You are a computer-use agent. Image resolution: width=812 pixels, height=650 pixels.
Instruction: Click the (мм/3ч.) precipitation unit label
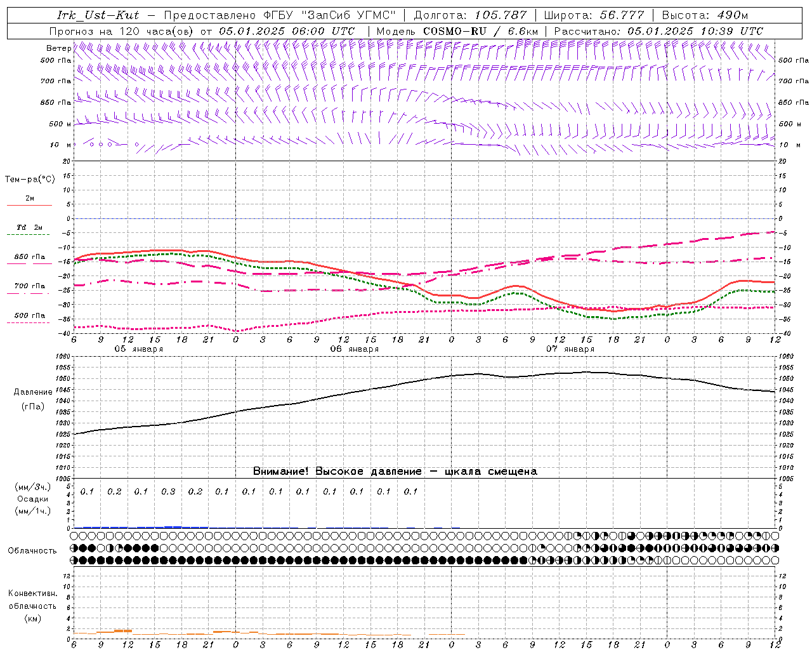pos(33,487)
